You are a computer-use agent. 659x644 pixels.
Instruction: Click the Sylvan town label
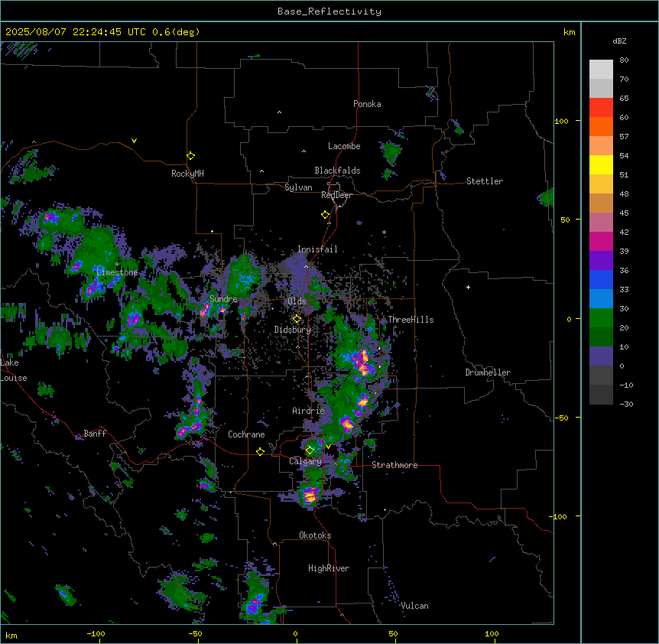pyautogui.click(x=298, y=187)
